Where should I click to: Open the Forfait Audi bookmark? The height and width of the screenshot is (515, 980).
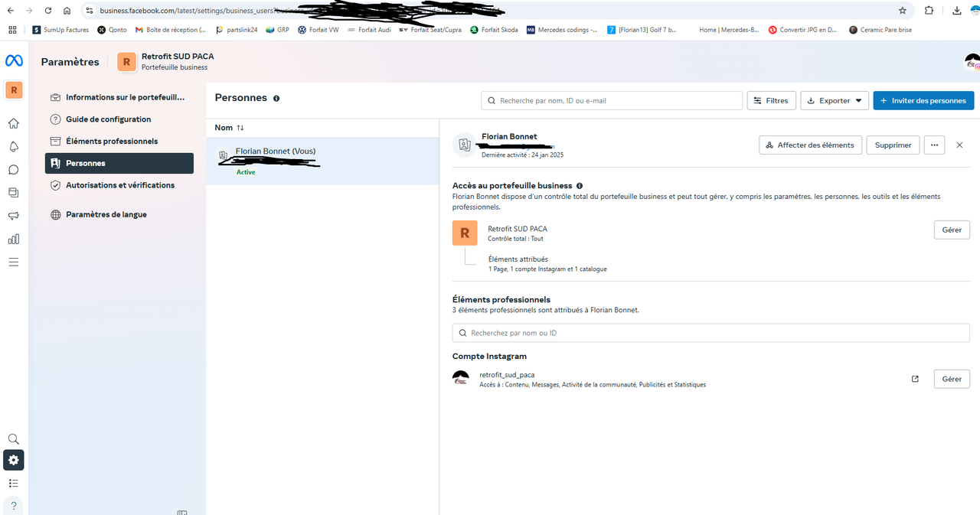point(368,30)
